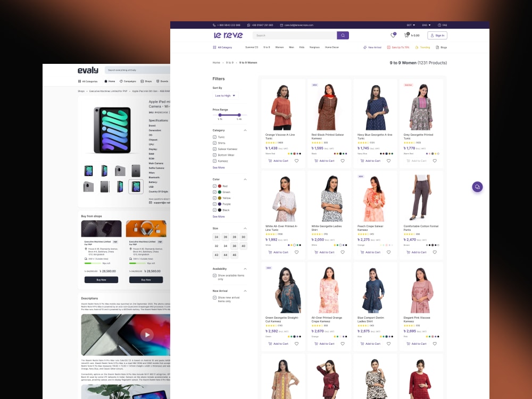
Task: Click the purple search icon button on Le Reve
Action: click(x=343, y=35)
